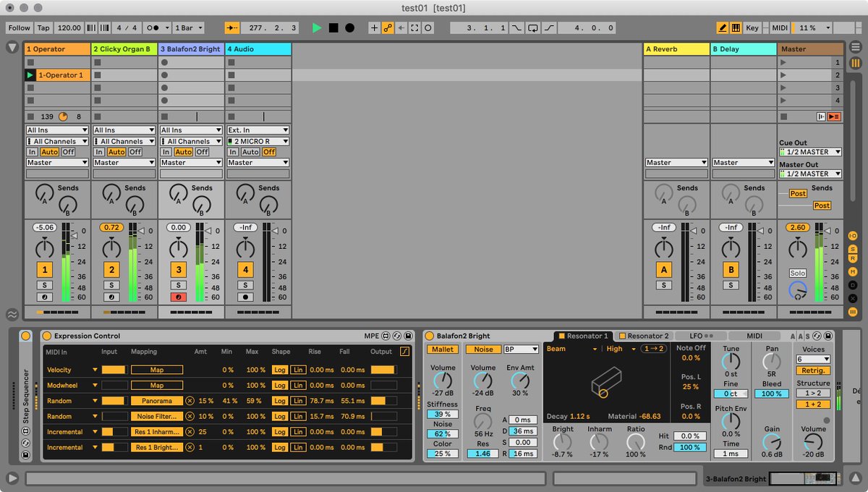Click the Stop button in the transport bar
The height and width of the screenshot is (492, 868).
pos(333,27)
